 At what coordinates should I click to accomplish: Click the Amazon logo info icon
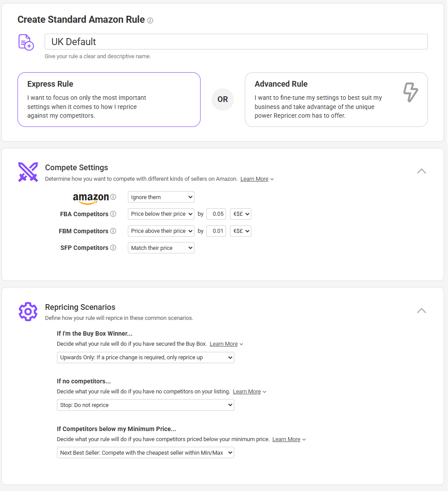[113, 197]
